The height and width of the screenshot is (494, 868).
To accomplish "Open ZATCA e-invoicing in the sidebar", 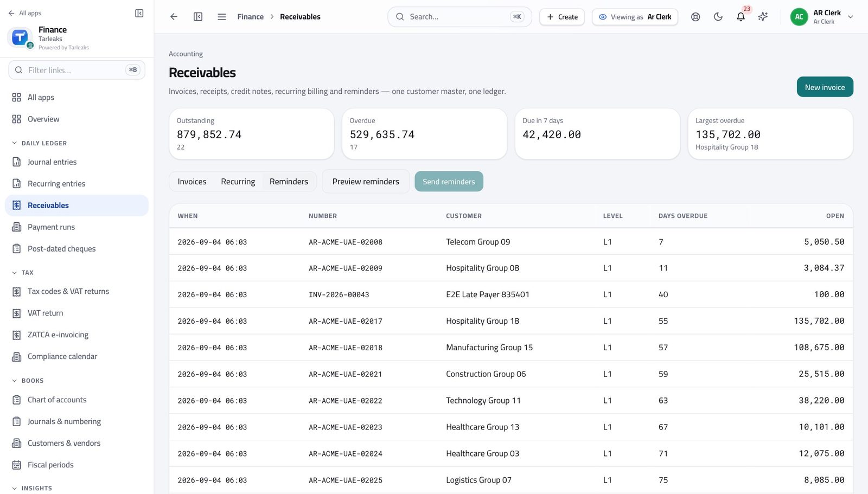I will [76, 335].
